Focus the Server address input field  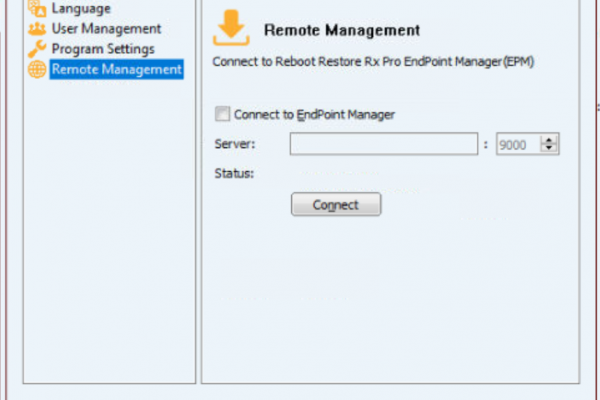pyautogui.click(x=384, y=144)
